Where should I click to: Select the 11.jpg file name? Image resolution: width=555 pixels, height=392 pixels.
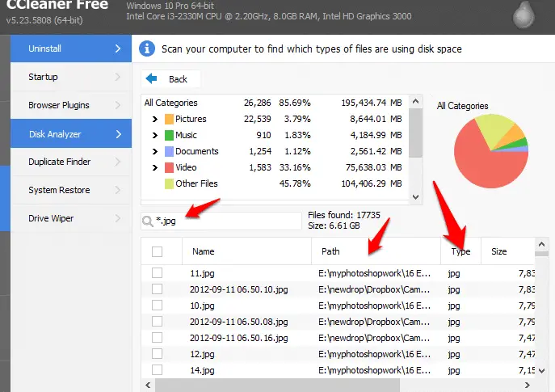(x=202, y=273)
